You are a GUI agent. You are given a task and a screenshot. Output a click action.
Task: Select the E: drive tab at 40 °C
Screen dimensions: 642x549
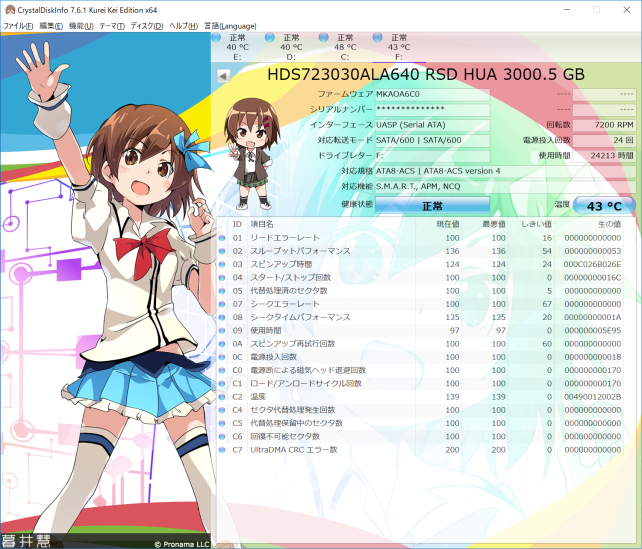(237, 47)
